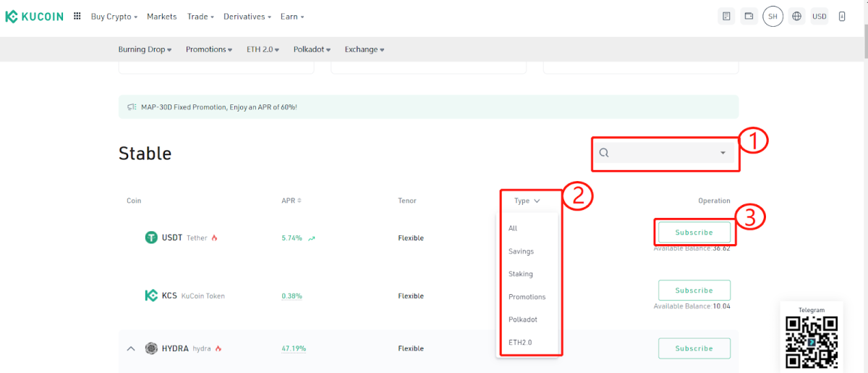868x373 pixels.
Task: Click the Telegram QR code
Action: coord(812,342)
